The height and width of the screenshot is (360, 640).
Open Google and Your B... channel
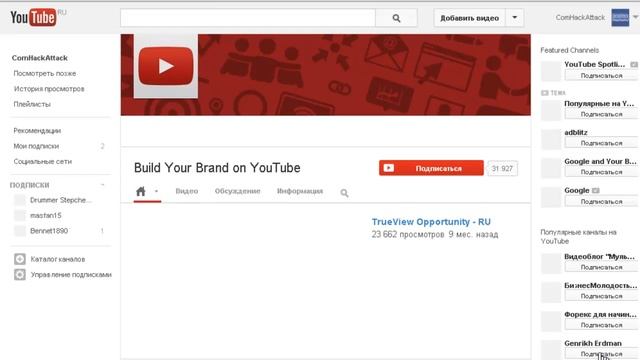(600, 162)
